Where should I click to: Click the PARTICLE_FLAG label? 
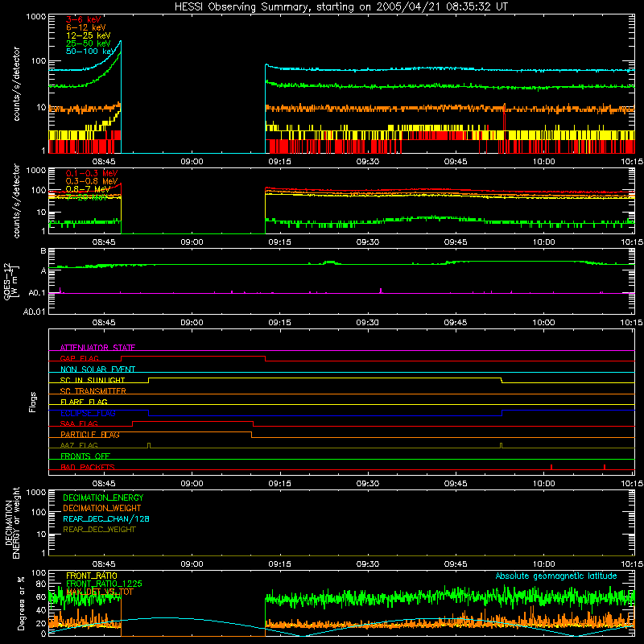(x=90, y=435)
